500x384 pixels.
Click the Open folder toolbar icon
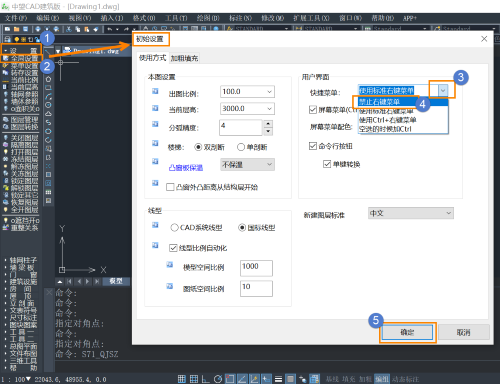tap(16, 29)
